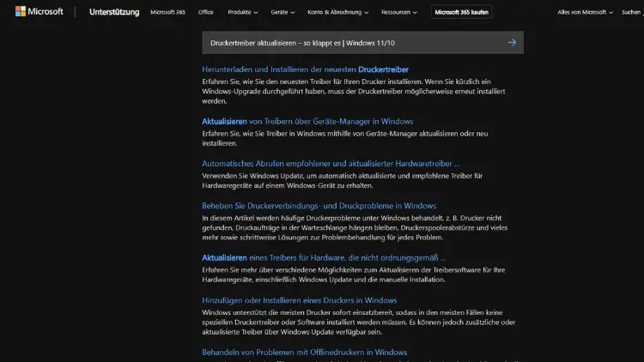Click description text starting 'Erfahren Sie, wie Sie den neuesten Treiber'
Image resolution: width=644 pixels, height=362 pixels.
coord(354,91)
